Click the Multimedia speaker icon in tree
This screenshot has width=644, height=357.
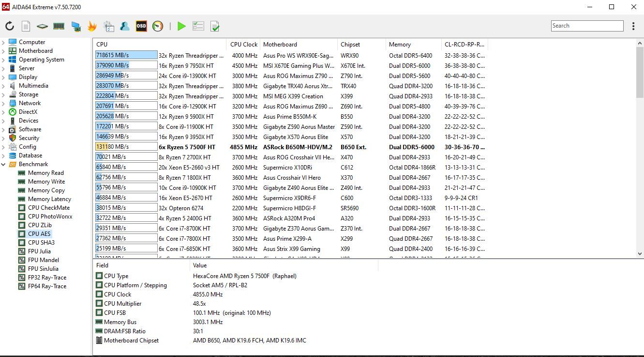13,86
